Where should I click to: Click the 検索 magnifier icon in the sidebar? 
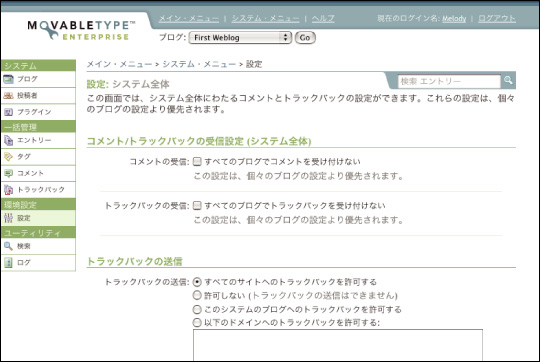tap(8, 246)
